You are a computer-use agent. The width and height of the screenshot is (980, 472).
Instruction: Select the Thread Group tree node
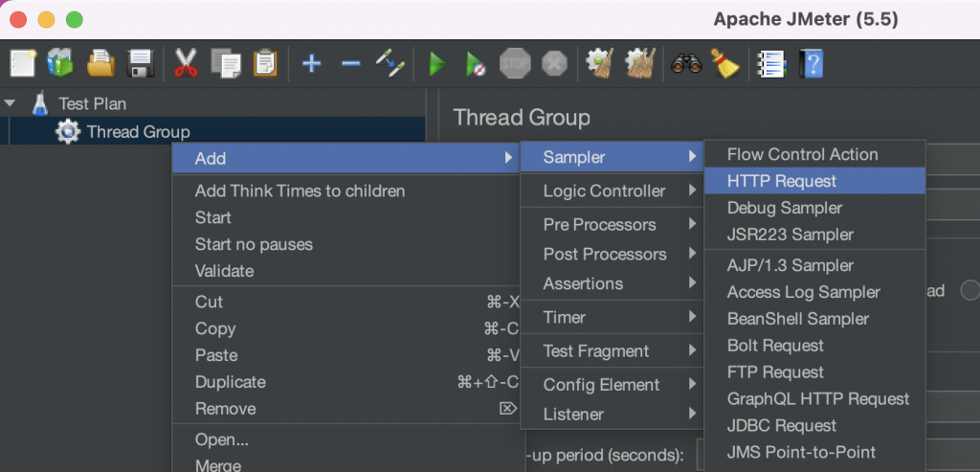coord(138,132)
